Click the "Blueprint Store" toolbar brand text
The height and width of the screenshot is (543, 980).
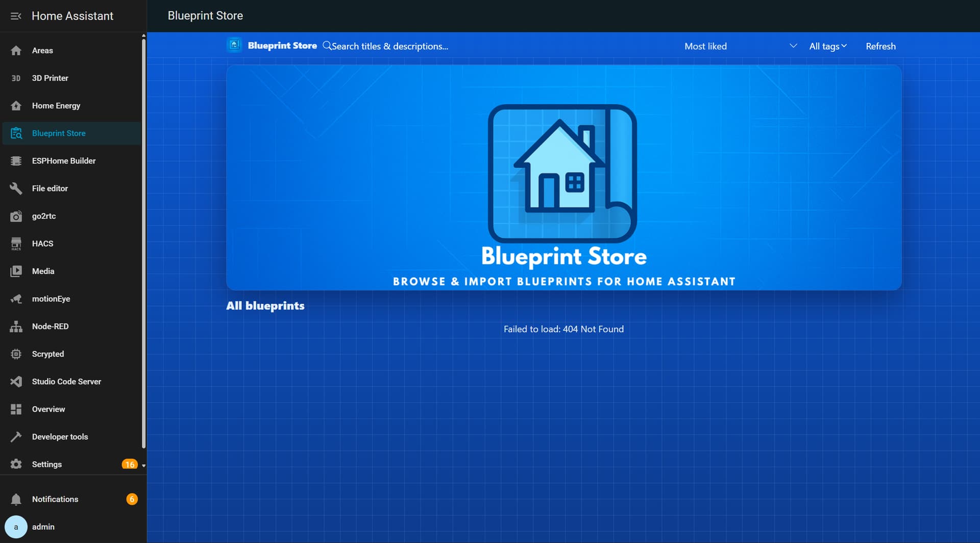282,45
